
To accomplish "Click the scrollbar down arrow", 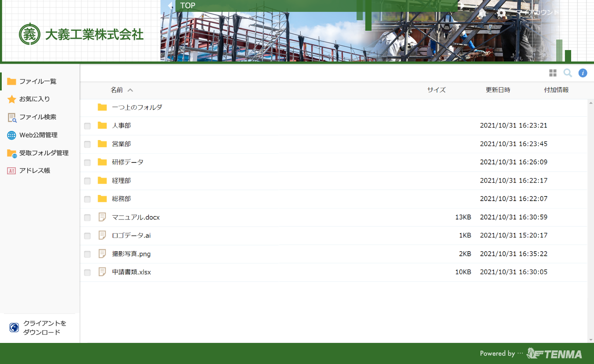I will point(590,340).
